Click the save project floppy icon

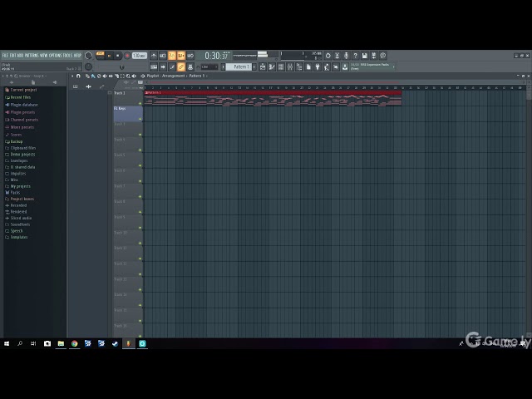(x=364, y=56)
